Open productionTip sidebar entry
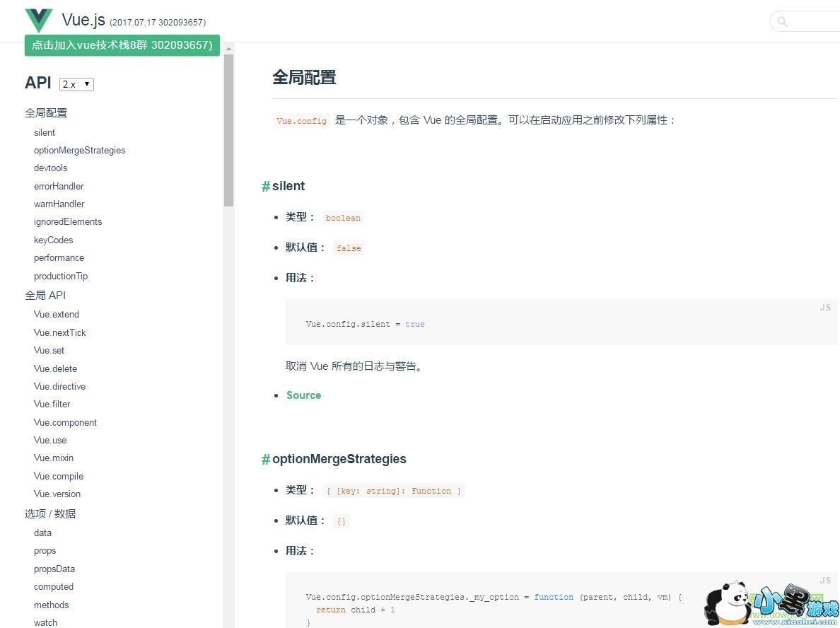 pyautogui.click(x=61, y=276)
